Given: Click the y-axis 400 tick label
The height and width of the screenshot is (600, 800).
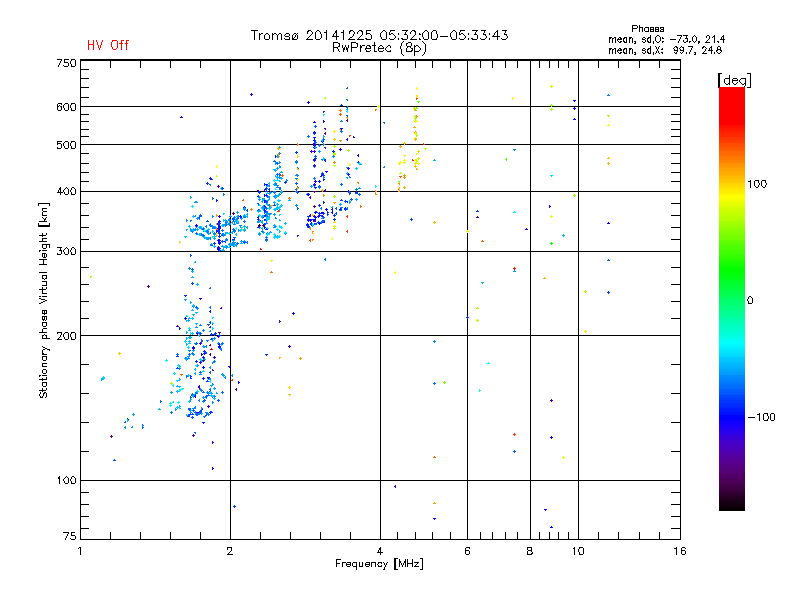Looking at the screenshot, I should pos(66,191).
